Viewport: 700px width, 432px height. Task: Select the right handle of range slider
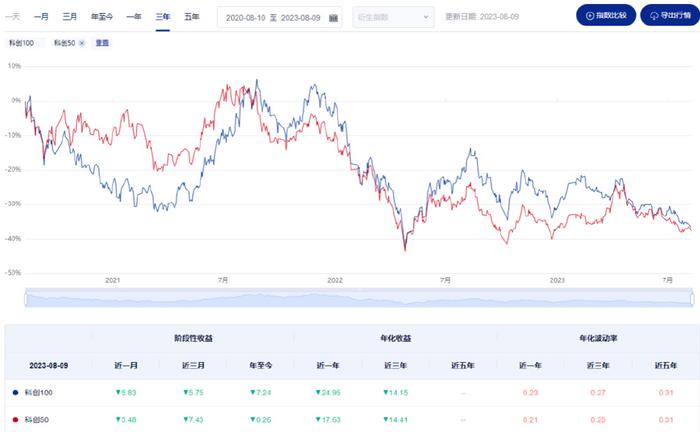(692, 299)
